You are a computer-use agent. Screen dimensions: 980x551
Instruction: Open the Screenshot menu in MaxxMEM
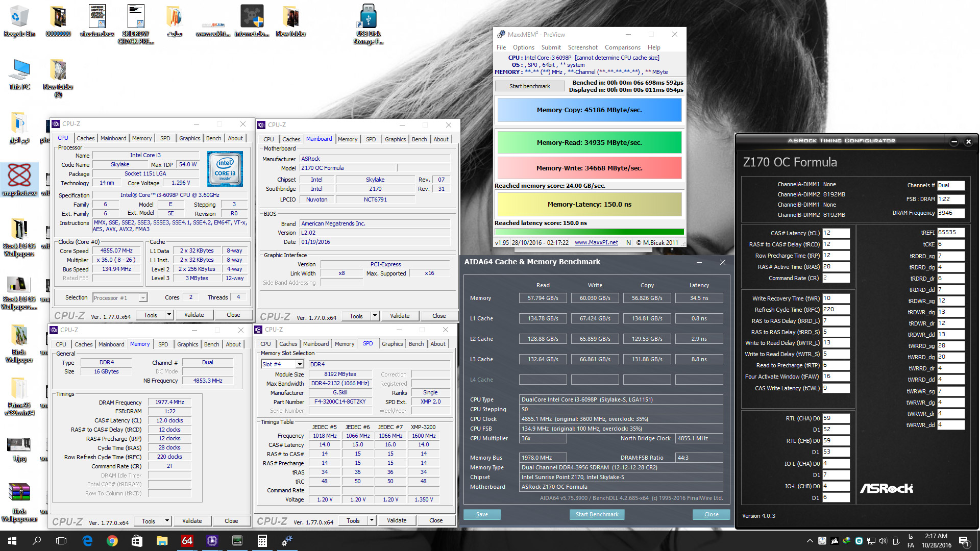pos(582,47)
